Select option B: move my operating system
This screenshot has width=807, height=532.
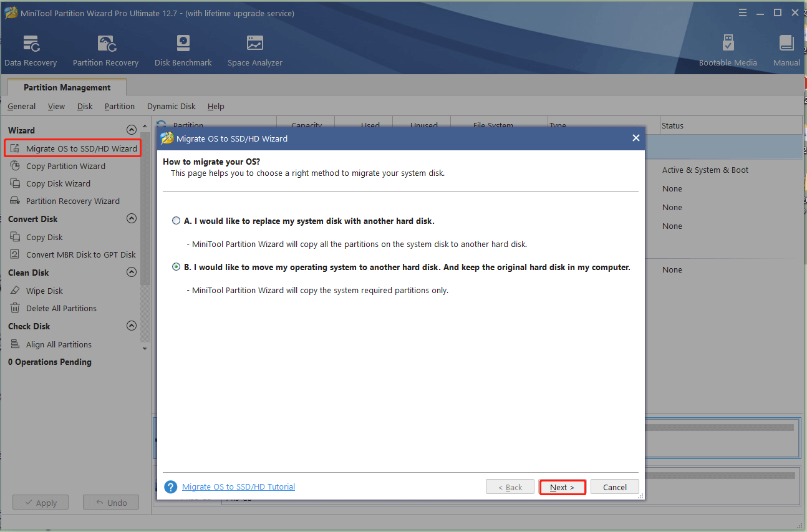pos(176,267)
